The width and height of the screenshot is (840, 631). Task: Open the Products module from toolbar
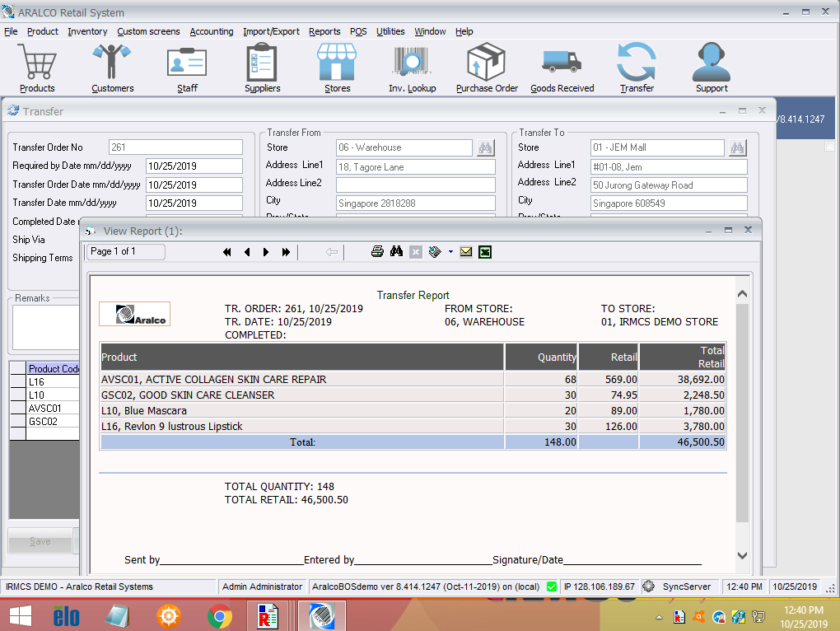(x=37, y=68)
